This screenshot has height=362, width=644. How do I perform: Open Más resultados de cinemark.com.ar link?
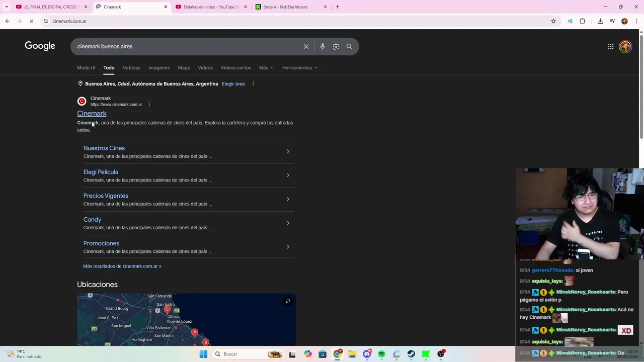pyautogui.click(x=122, y=266)
